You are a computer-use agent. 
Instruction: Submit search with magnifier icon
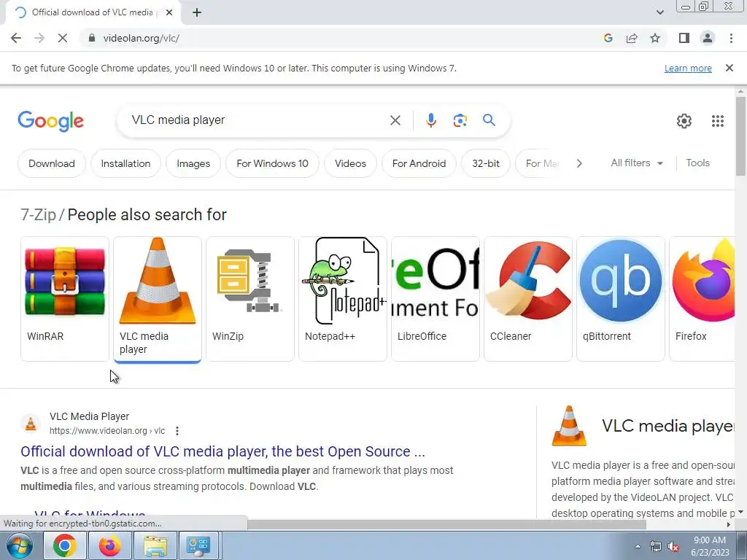click(489, 120)
